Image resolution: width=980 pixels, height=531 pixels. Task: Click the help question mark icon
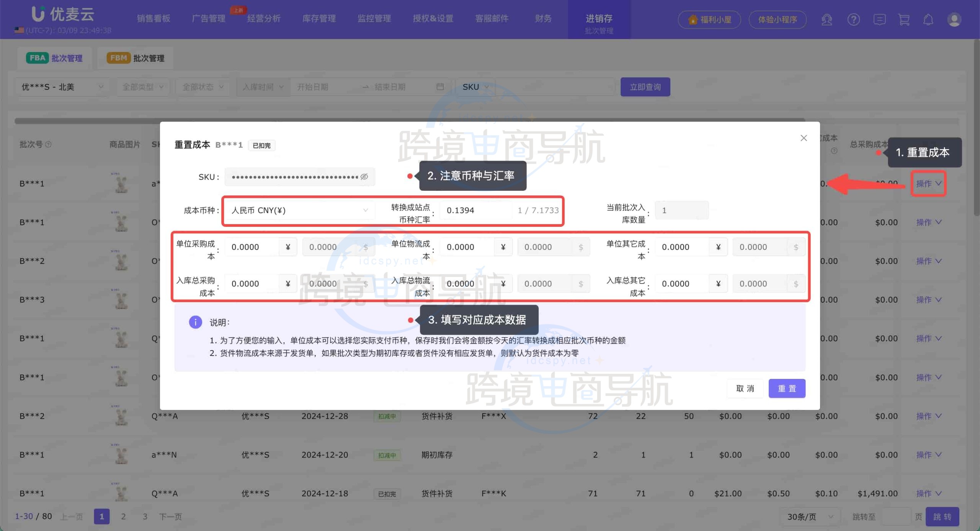853,20
